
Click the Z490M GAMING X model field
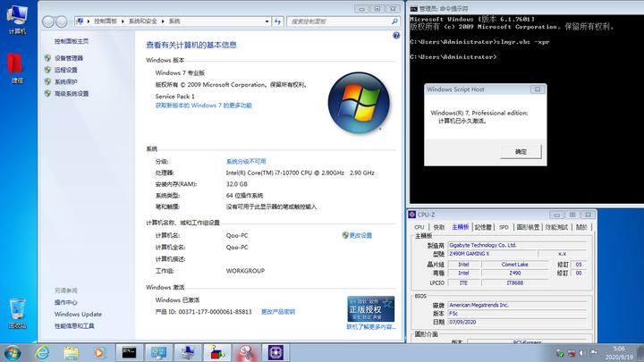coord(492,254)
